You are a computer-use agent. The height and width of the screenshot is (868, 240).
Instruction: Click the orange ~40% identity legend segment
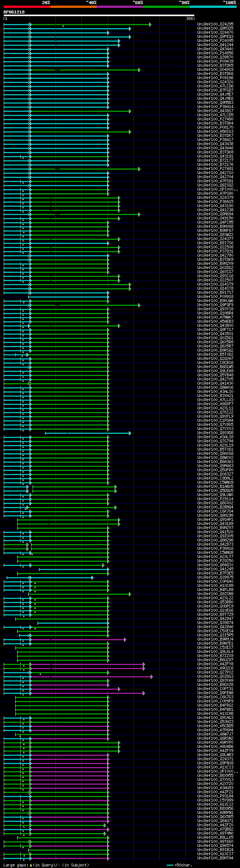[73, 7]
